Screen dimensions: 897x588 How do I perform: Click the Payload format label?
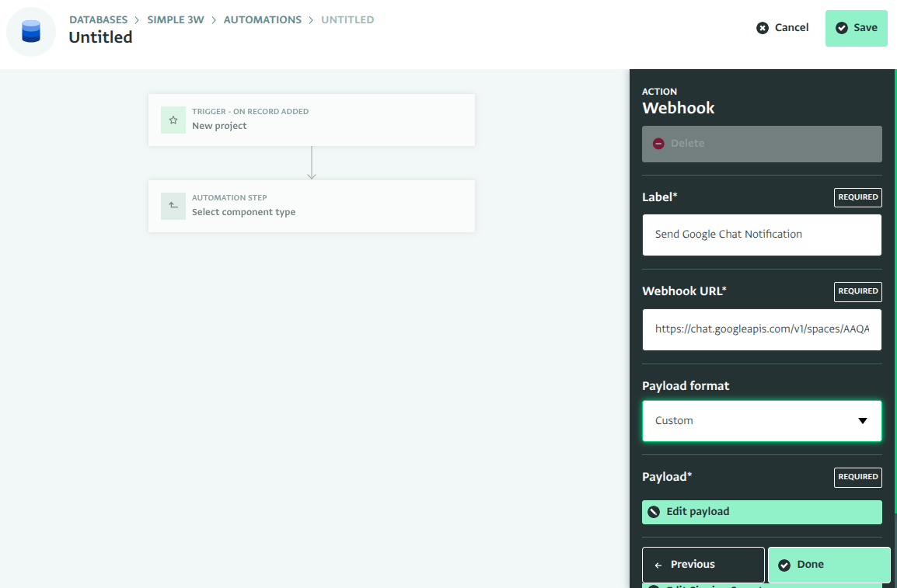pos(686,386)
